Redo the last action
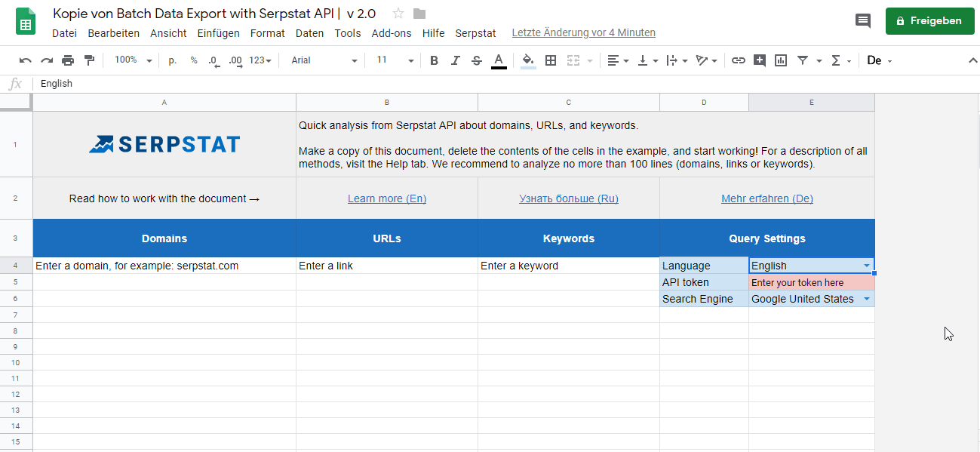The width and height of the screenshot is (980, 452). tap(47, 60)
